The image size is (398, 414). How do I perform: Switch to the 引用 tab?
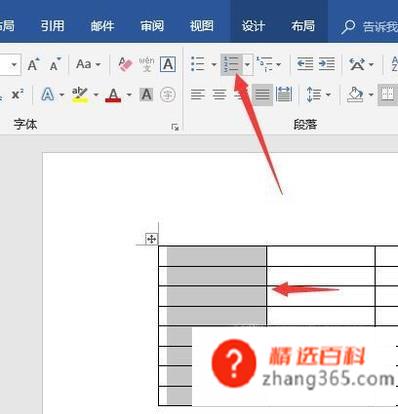[52, 26]
